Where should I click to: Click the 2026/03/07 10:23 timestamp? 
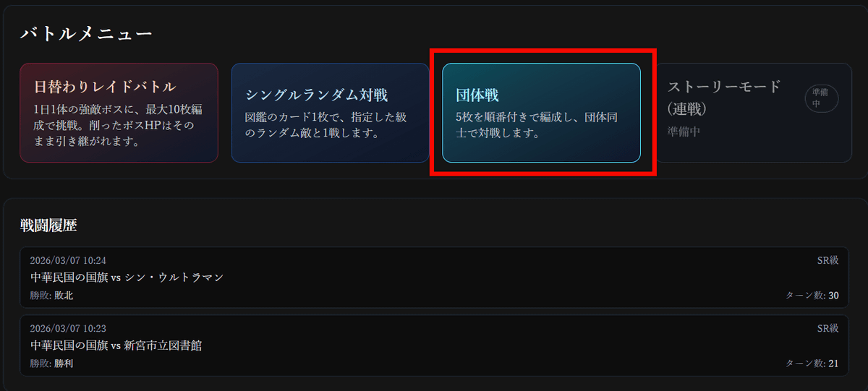click(68, 328)
